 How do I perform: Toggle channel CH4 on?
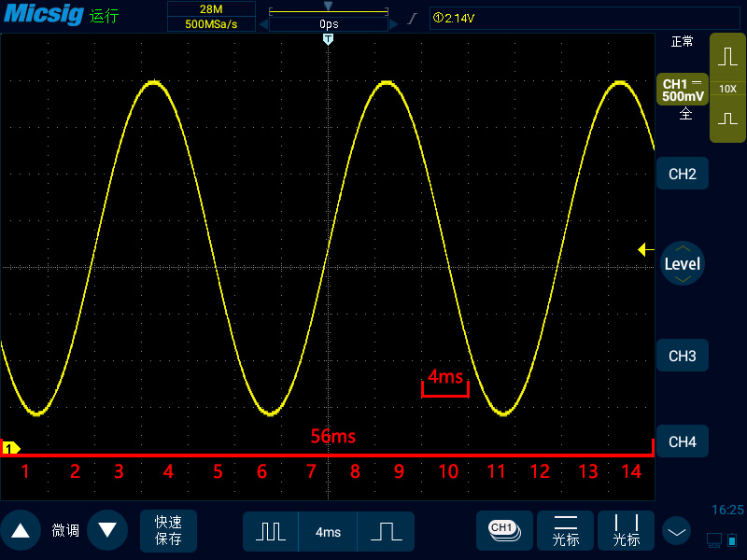[683, 441]
